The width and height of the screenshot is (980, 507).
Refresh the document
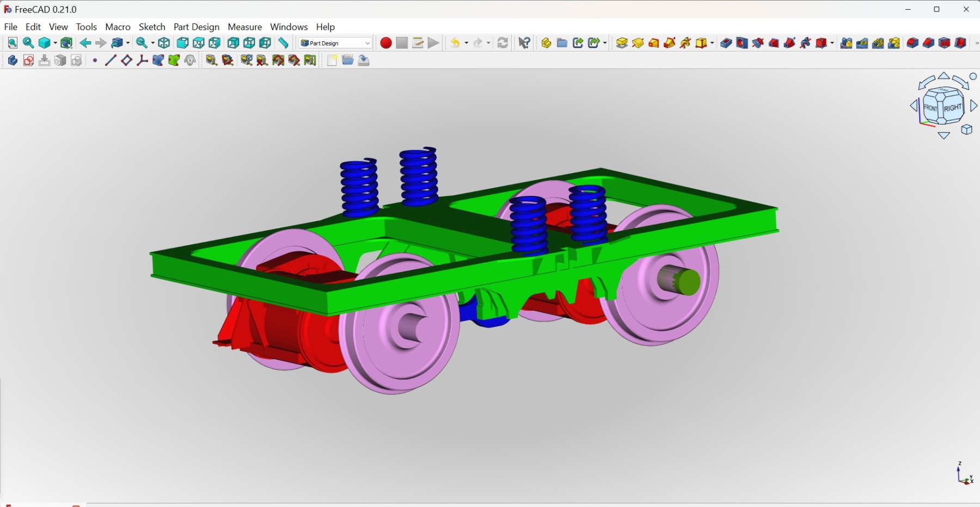tap(503, 43)
